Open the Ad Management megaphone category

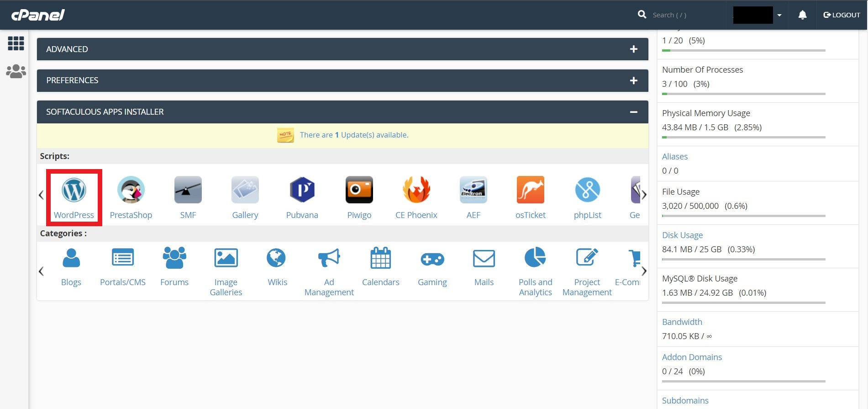click(329, 258)
